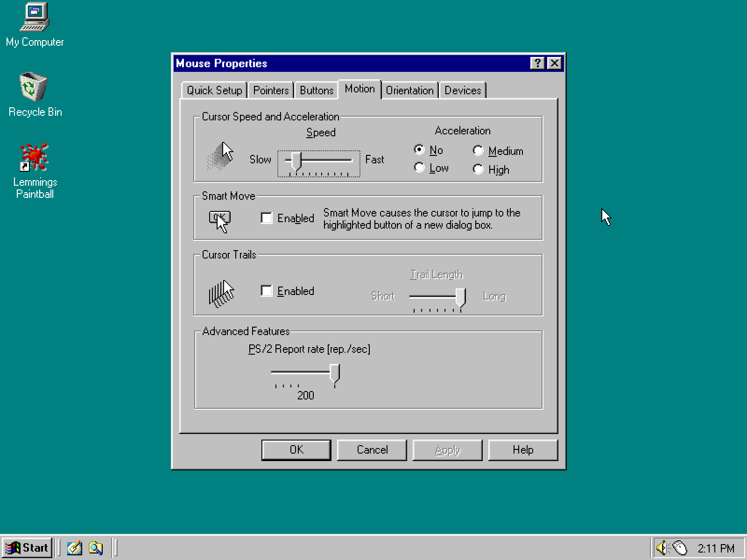747x560 pixels.
Task: Click the "Acceleration" heading text
Action: (x=463, y=131)
